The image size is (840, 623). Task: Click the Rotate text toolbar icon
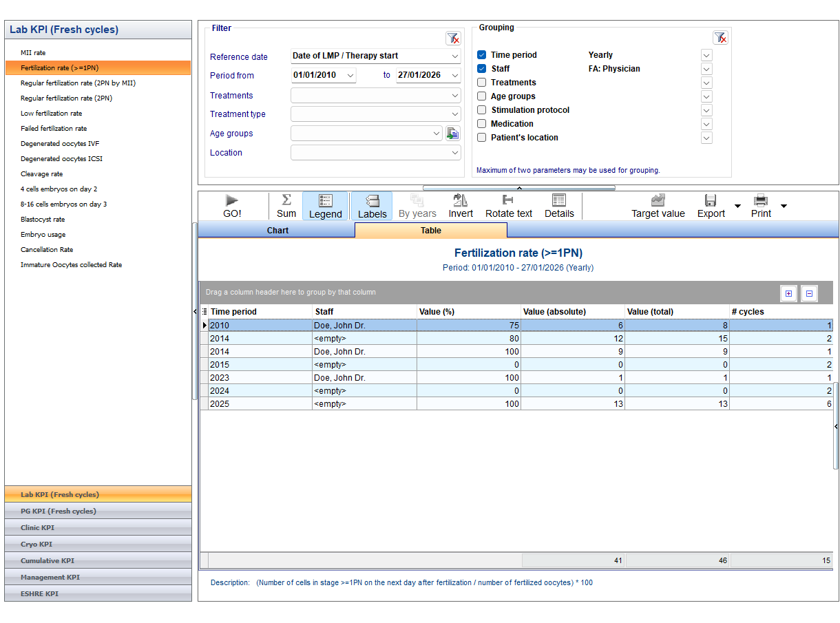[x=509, y=206]
